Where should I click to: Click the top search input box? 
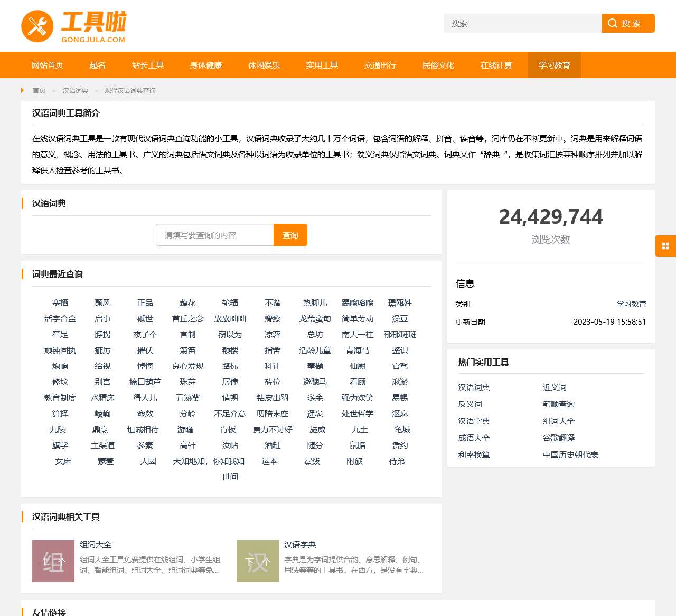522,23
